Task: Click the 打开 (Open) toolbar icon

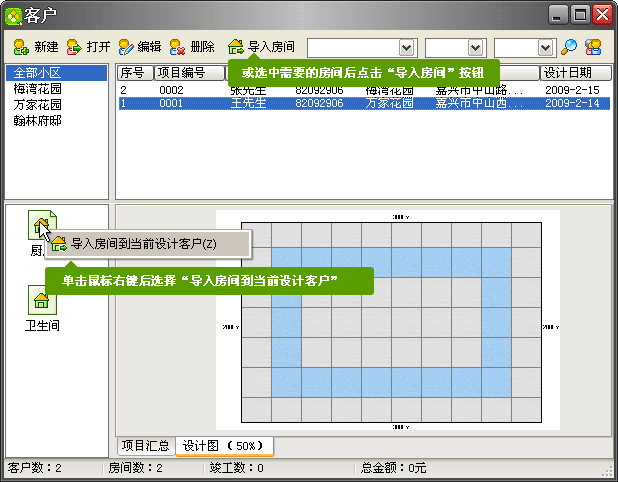Action: 74,47
